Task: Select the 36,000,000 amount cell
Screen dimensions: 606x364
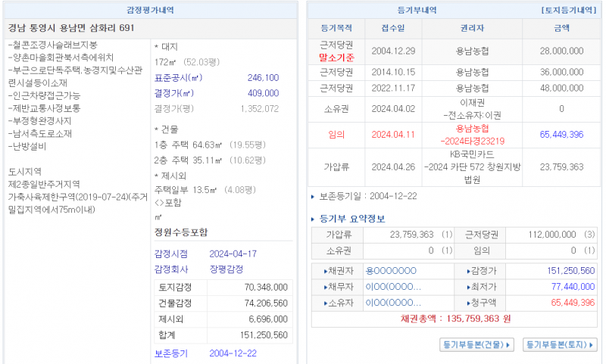Action: click(561, 72)
